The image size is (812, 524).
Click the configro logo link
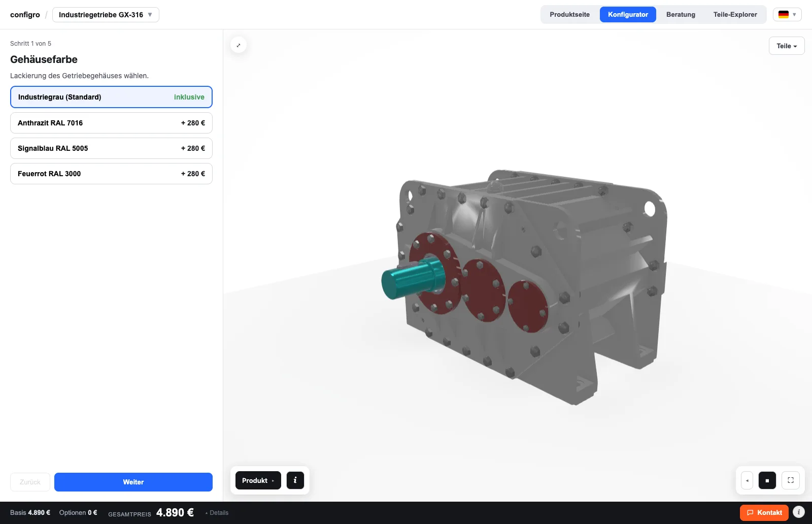(x=25, y=15)
